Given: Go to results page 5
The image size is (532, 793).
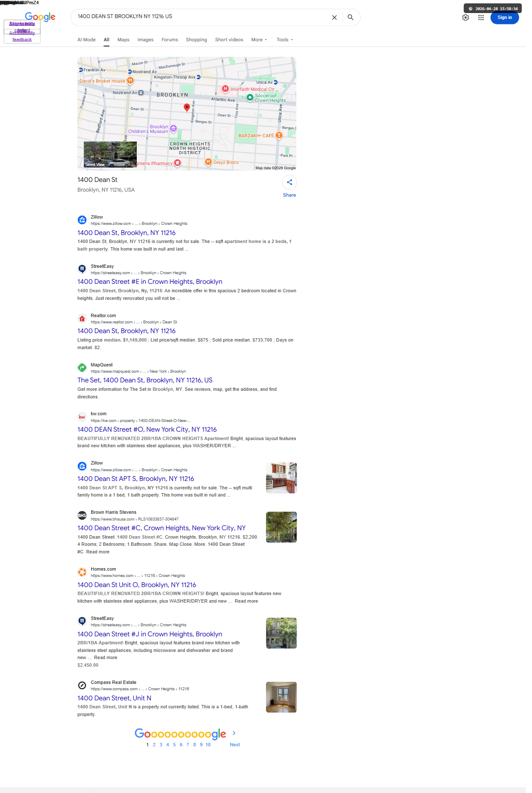Looking at the screenshot, I should pyautogui.click(x=174, y=745).
